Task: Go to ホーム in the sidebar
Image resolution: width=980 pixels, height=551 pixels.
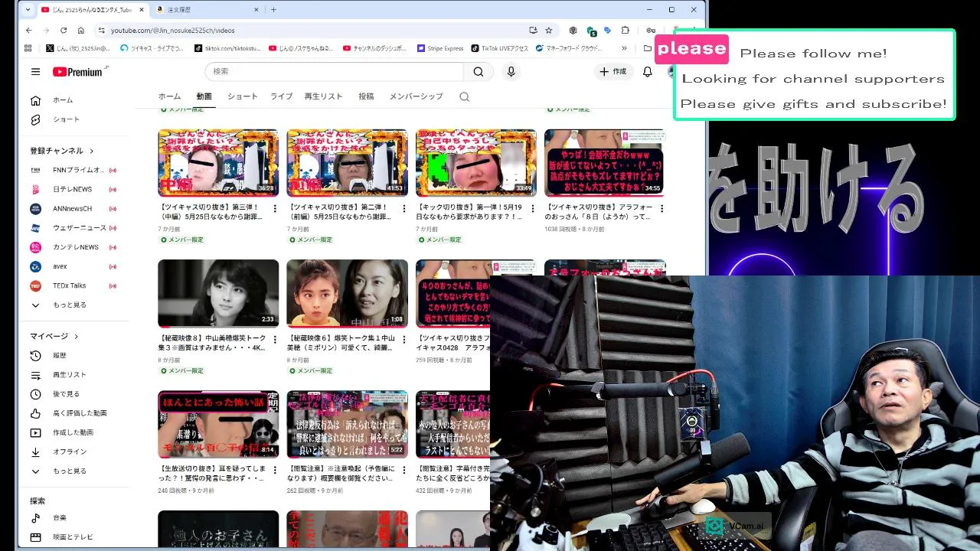Action: (74, 100)
